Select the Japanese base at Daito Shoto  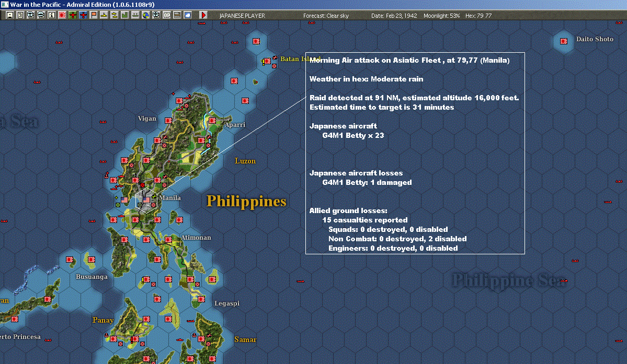(563, 41)
